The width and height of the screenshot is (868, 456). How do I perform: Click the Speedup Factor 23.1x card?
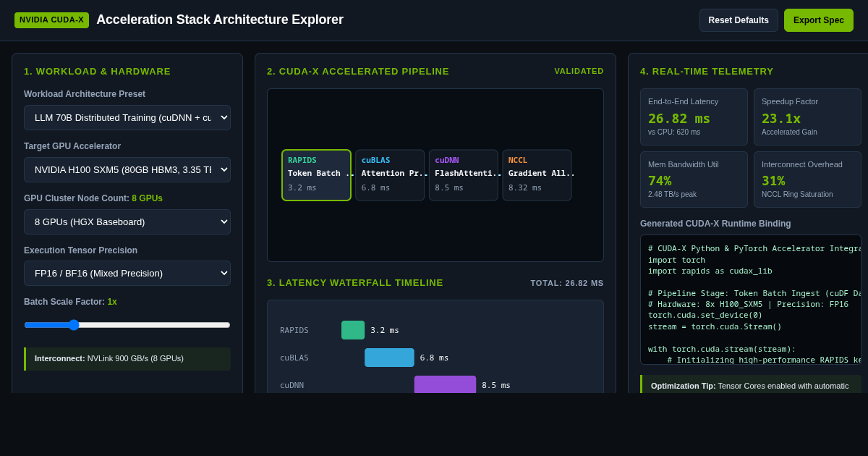(807, 117)
